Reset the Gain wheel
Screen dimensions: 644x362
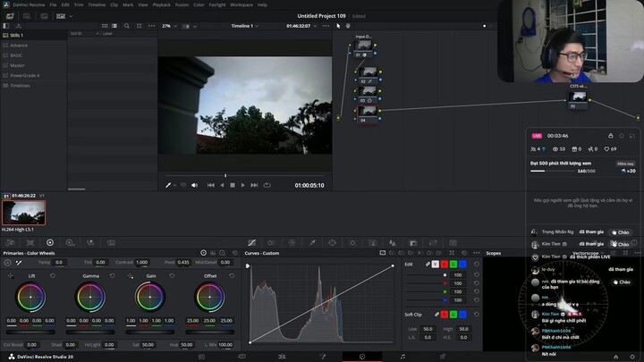tap(172, 276)
